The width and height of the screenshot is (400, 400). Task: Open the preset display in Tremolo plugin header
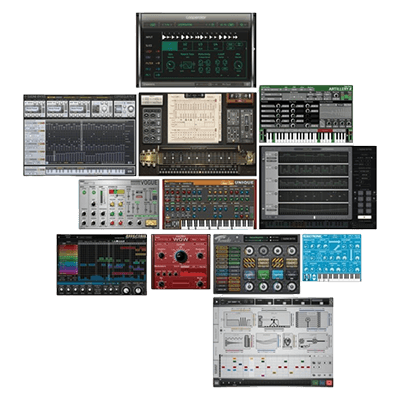(x=256, y=238)
